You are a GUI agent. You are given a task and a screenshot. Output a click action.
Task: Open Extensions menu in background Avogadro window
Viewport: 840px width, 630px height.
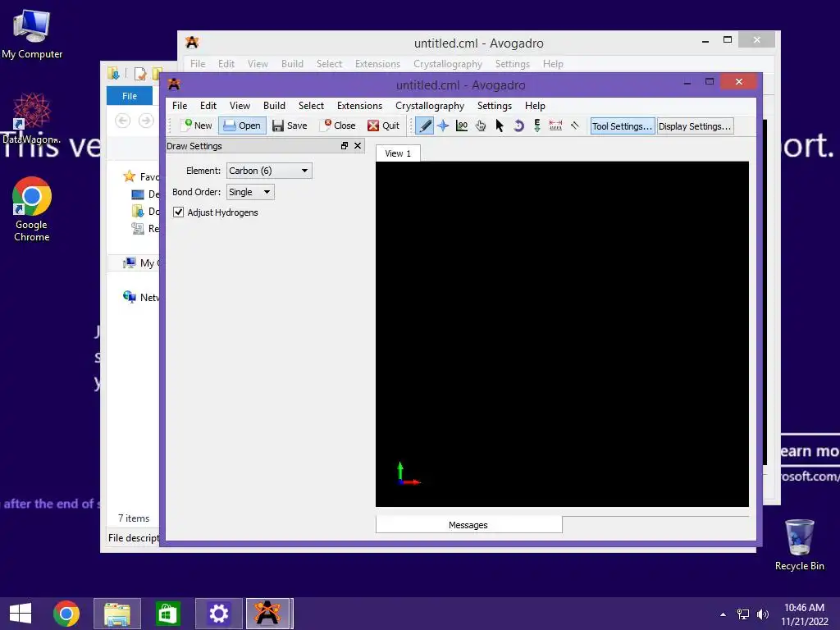(x=377, y=64)
